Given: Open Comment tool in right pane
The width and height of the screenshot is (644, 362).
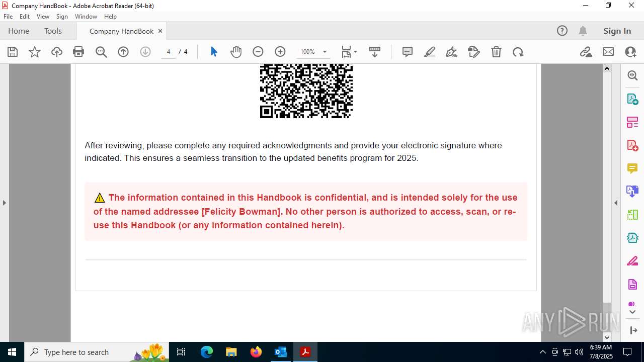Looking at the screenshot, I should 632,168.
